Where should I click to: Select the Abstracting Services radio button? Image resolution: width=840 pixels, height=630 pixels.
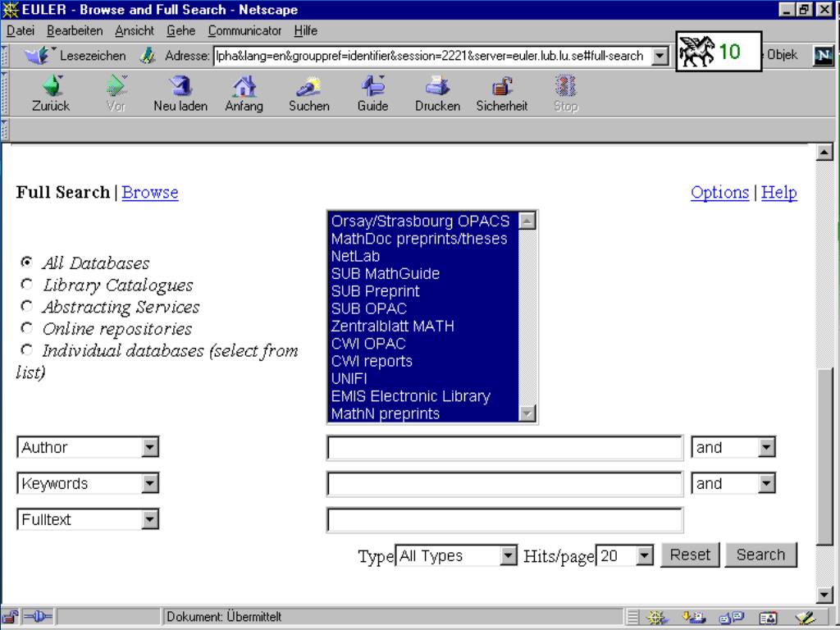26,306
